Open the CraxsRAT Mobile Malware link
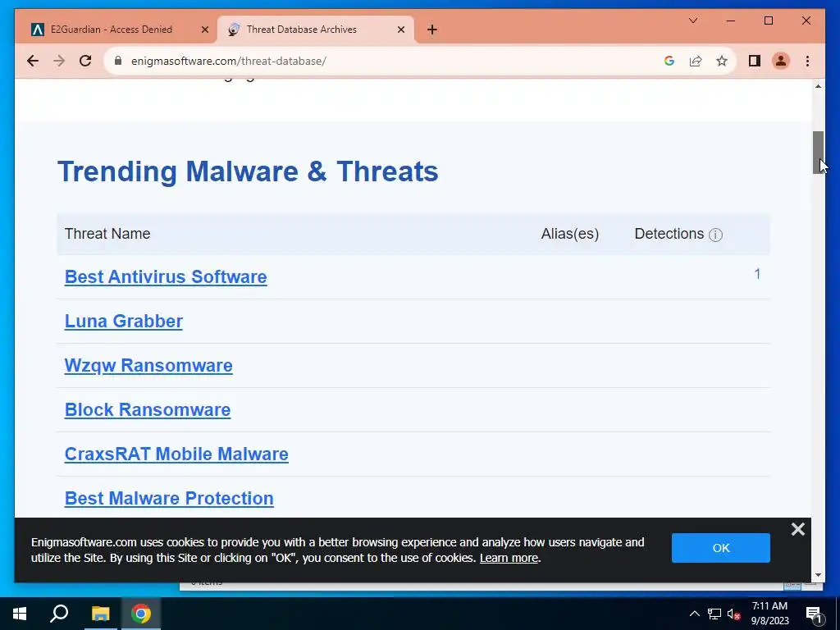Viewport: 840px width, 630px height. [176, 454]
